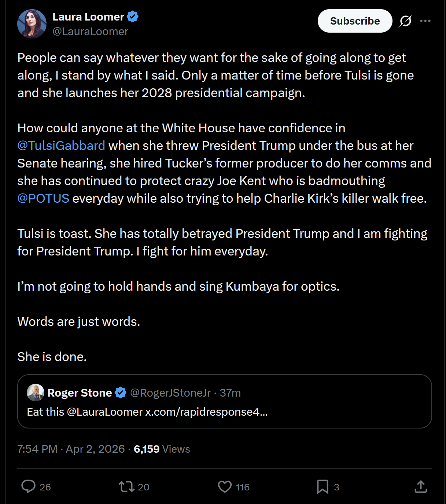446x504 pixels.
Task: Open Roger Stone's avatar in quoted post
Action: click(x=36, y=393)
